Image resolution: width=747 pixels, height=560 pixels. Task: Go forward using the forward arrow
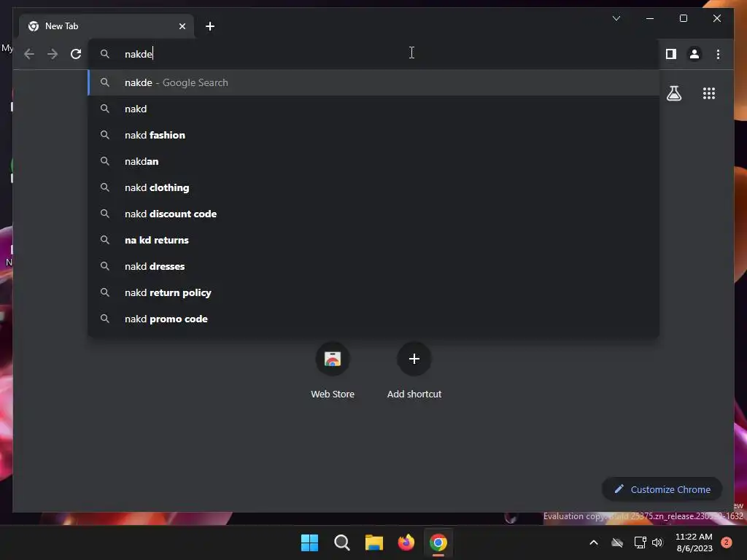[x=53, y=54]
